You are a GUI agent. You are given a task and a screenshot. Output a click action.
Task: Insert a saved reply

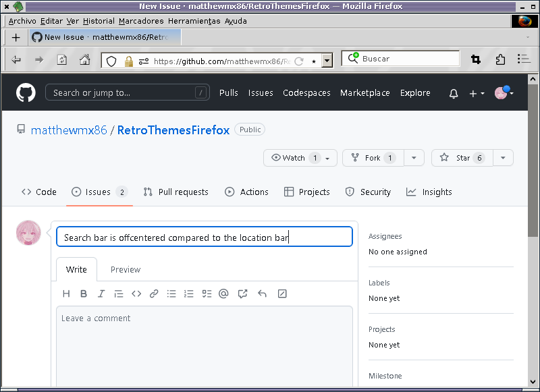(x=262, y=293)
